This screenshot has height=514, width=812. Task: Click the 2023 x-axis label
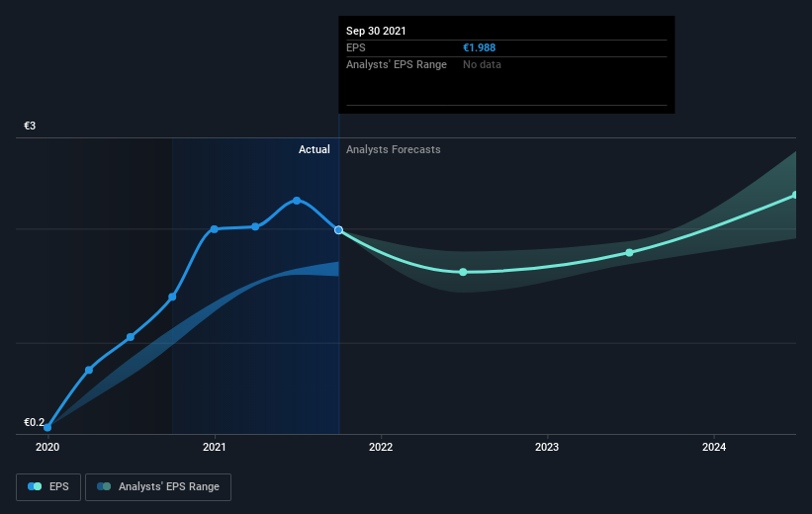tap(547, 447)
